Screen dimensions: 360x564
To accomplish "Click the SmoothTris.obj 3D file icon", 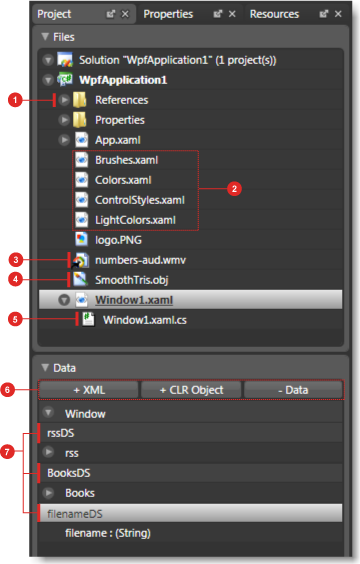I will click(x=80, y=279).
